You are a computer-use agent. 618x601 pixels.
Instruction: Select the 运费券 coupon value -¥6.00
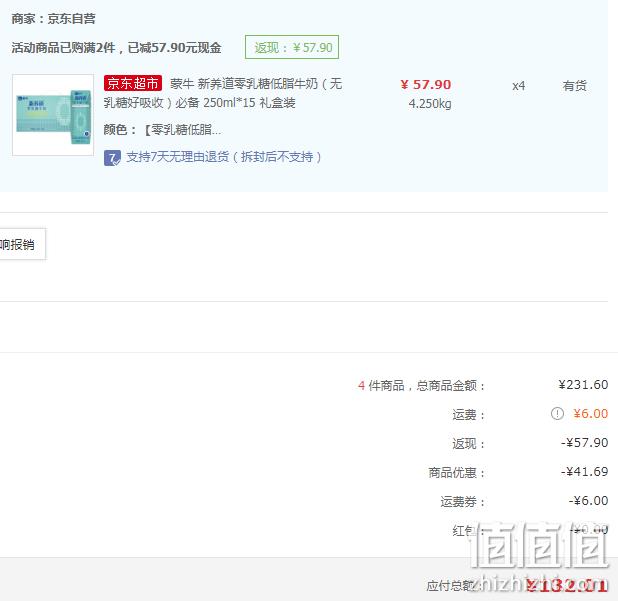pos(588,501)
